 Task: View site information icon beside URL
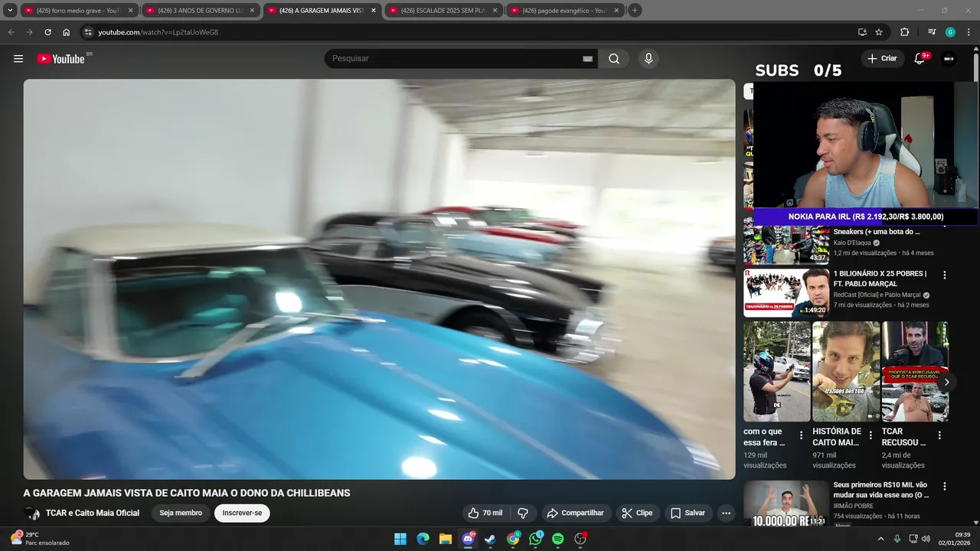coord(88,32)
